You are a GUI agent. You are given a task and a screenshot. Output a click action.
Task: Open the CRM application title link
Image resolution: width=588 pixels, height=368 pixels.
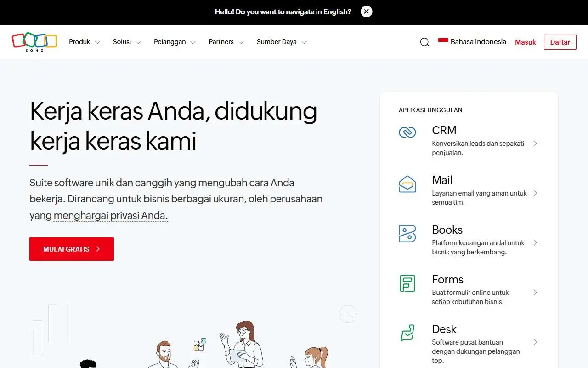click(x=444, y=130)
